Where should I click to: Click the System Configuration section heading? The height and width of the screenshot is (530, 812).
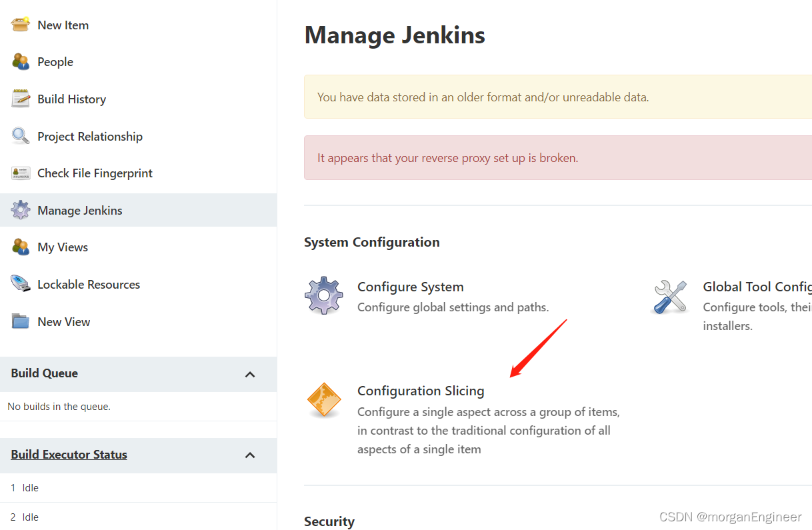pyautogui.click(x=372, y=242)
